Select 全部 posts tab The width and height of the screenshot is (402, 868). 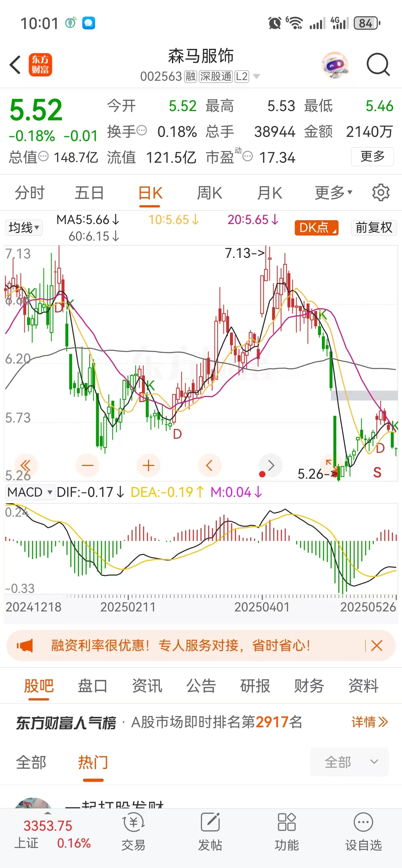[31, 762]
